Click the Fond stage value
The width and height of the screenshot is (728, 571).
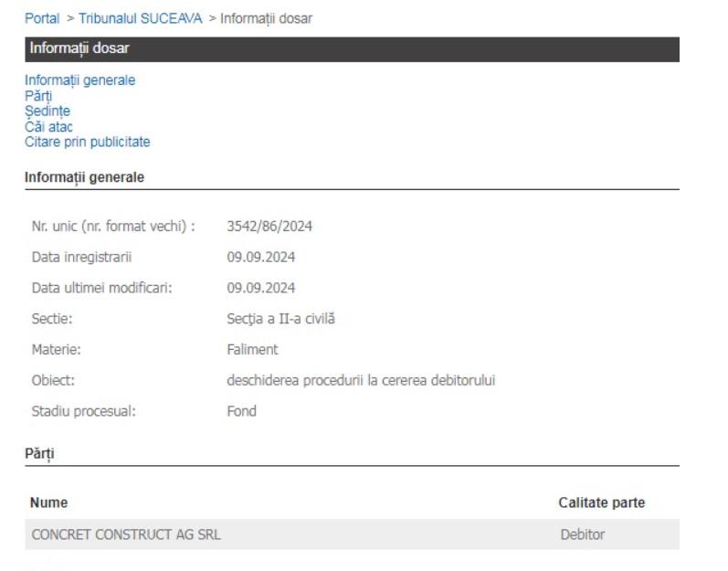(241, 411)
